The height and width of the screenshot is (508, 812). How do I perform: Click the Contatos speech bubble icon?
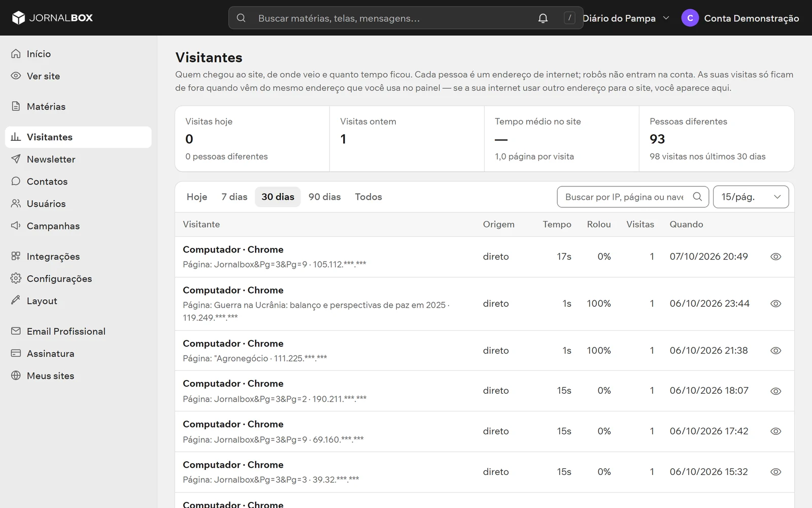click(x=16, y=181)
